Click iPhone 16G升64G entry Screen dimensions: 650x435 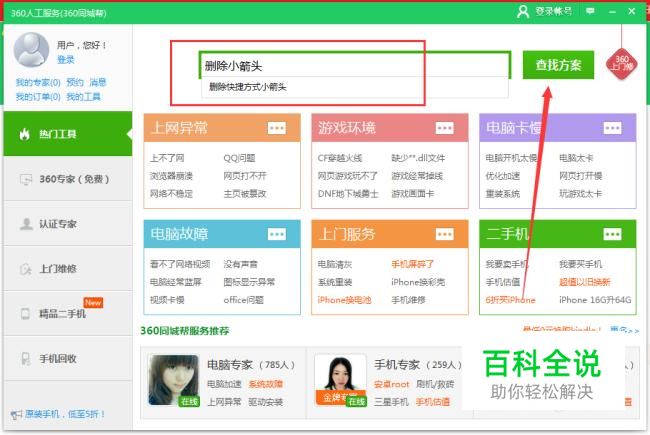pyautogui.click(x=595, y=300)
